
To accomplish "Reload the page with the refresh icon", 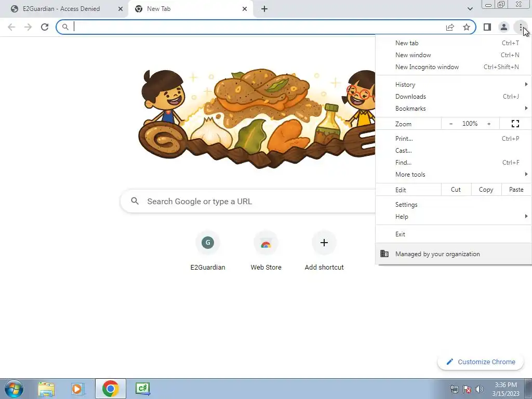I will [x=45, y=27].
